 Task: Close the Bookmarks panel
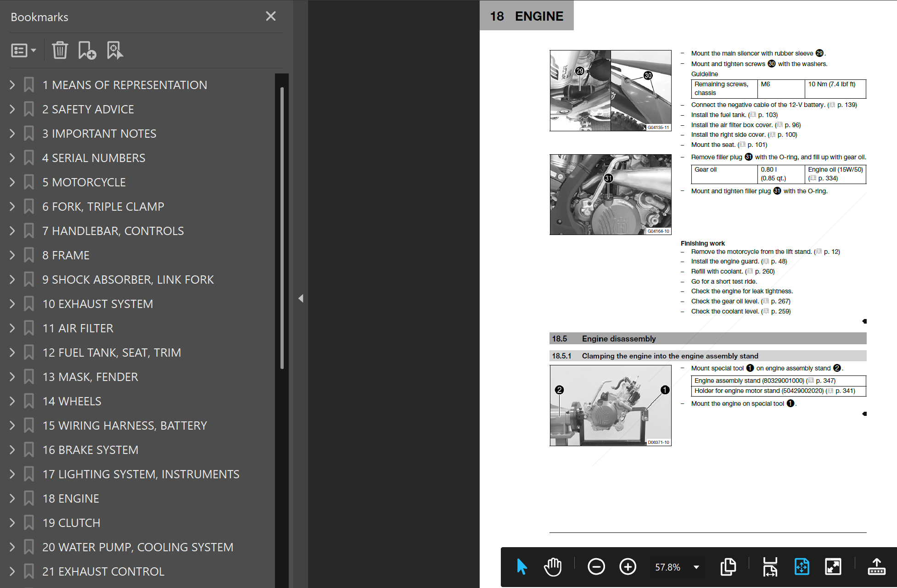[x=271, y=16]
